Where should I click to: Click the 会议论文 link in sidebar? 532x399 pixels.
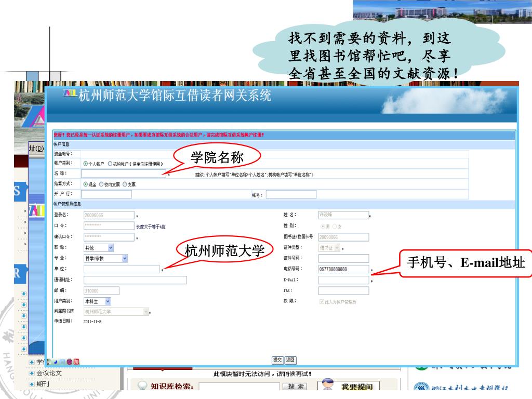49,373
